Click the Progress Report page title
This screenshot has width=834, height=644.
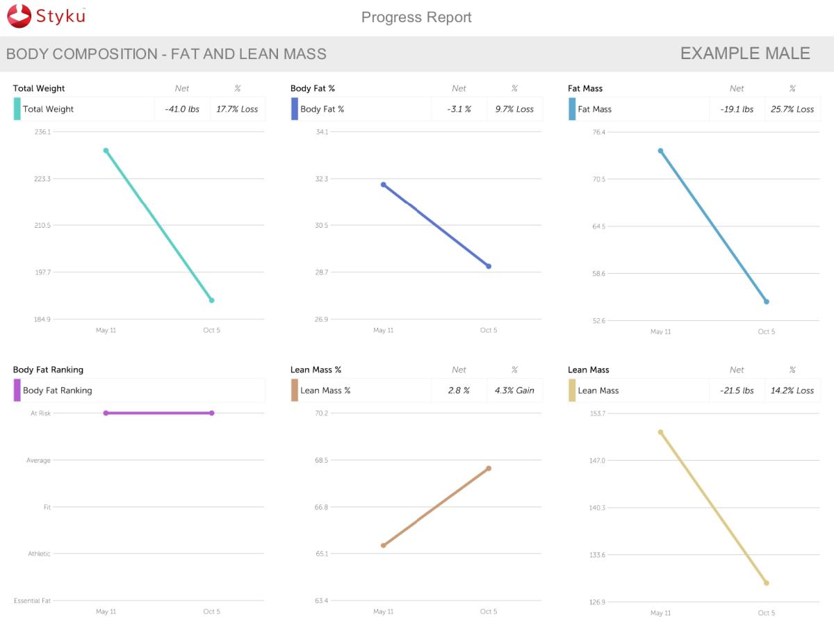point(416,17)
